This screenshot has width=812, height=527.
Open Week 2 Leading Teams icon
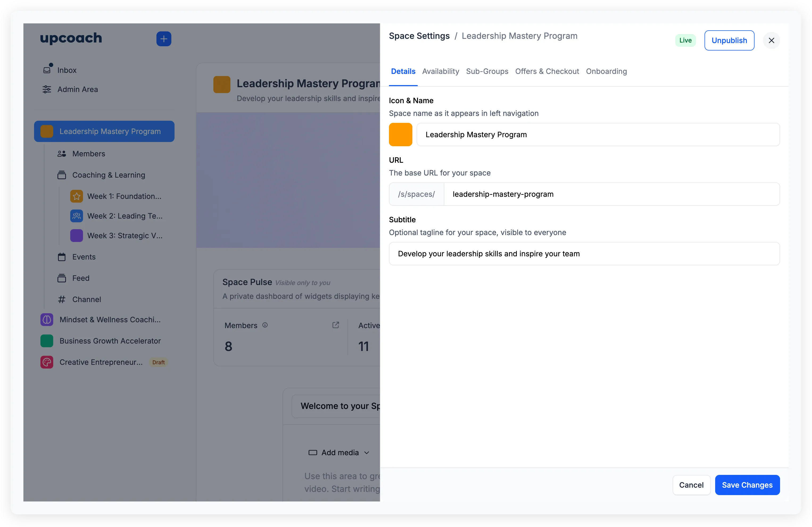(x=76, y=216)
